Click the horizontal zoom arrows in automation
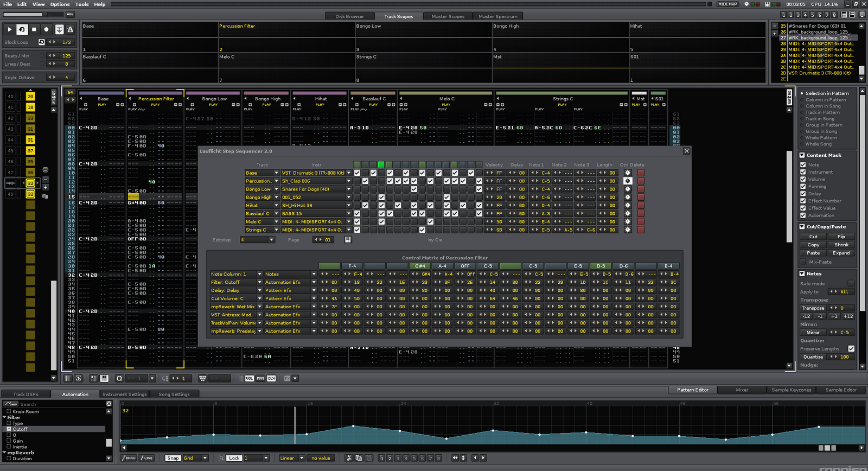Image resolution: width=868 pixels, height=471 pixels. [x=455, y=458]
